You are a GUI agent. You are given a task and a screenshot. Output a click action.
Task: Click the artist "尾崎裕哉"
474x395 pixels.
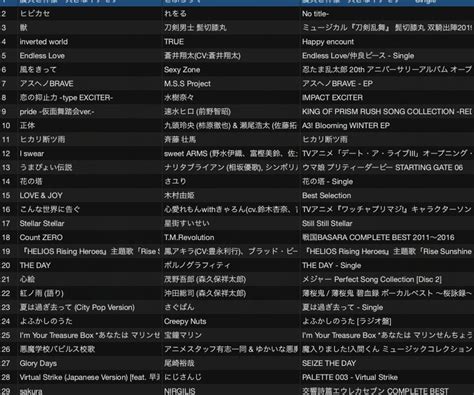coord(179,363)
